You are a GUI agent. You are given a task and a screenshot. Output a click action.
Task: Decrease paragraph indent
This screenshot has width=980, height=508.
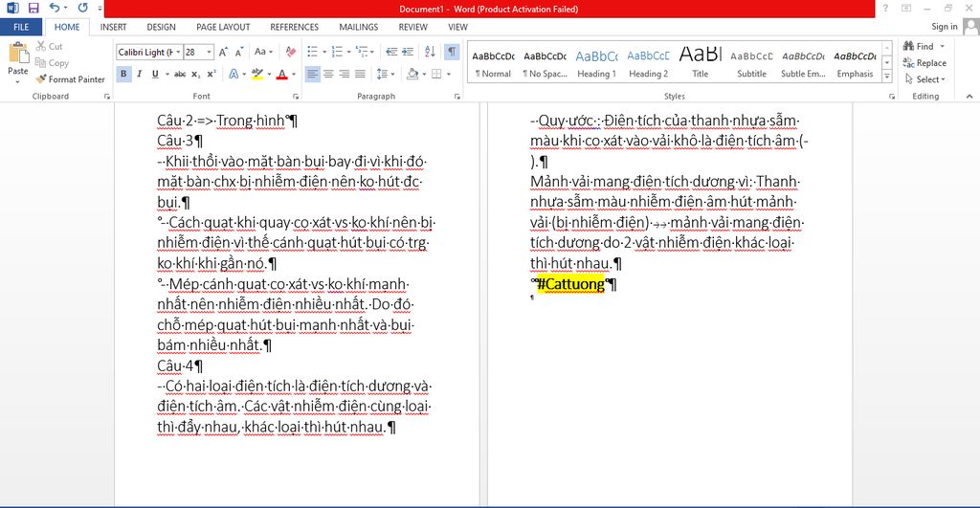coord(391,52)
